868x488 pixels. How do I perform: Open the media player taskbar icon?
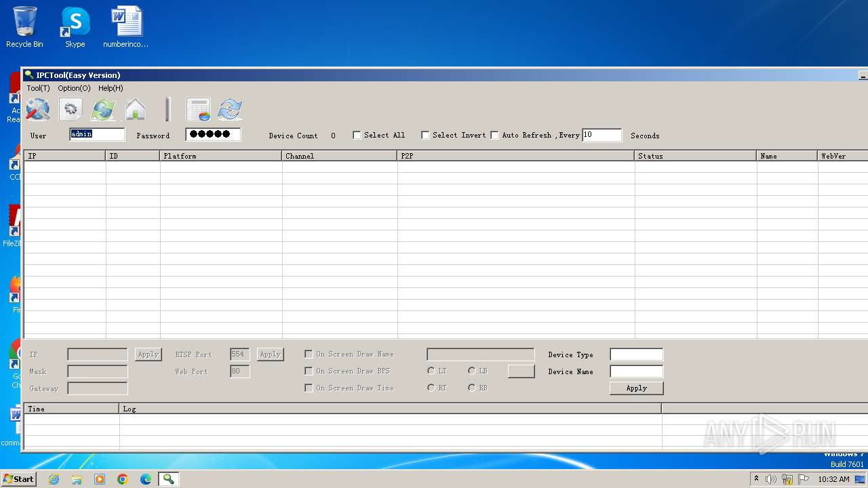click(100, 479)
